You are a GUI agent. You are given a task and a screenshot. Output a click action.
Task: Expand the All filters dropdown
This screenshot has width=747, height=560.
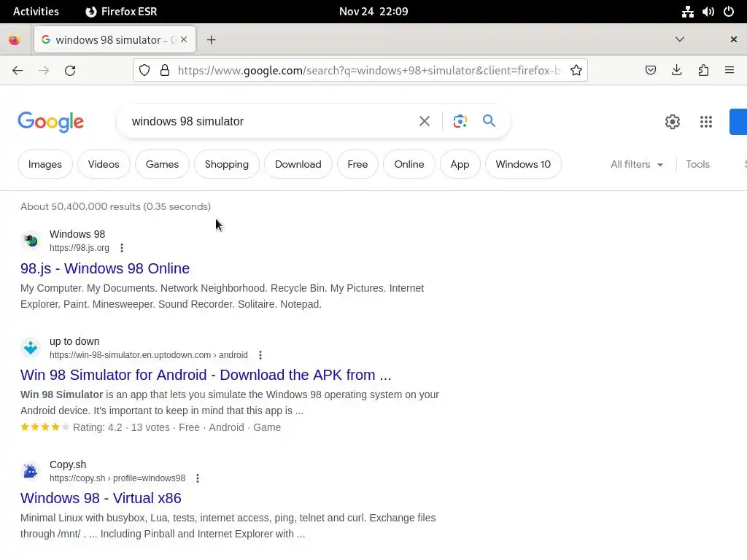637,164
